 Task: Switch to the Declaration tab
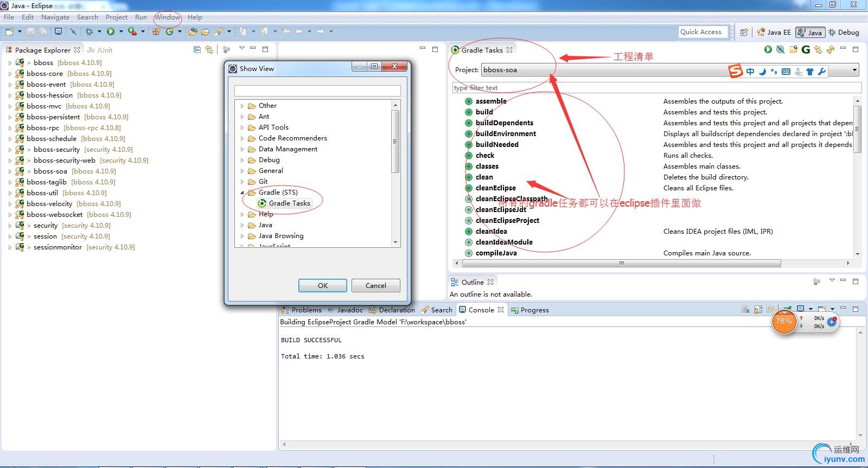point(392,310)
